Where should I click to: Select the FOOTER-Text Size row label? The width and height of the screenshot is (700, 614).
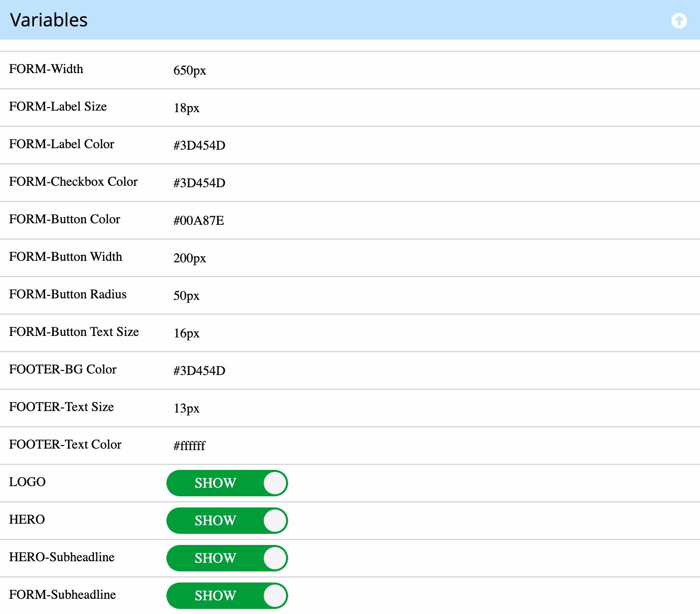(61, 407)
